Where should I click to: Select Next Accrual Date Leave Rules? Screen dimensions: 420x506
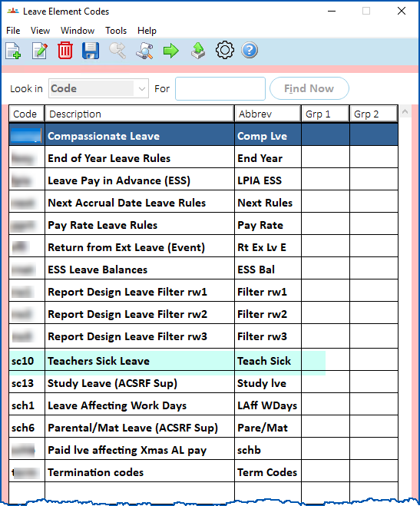[x=203, y=203]
